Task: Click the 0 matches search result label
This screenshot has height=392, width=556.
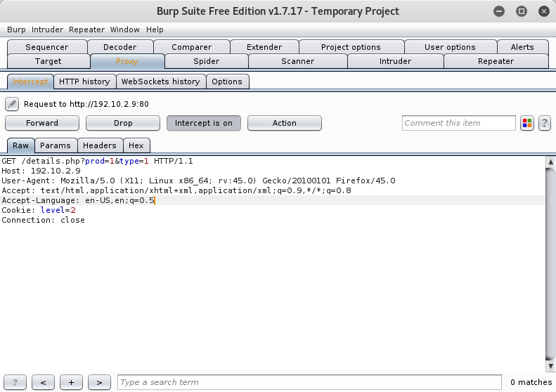Action: click(x=531, y=382)
